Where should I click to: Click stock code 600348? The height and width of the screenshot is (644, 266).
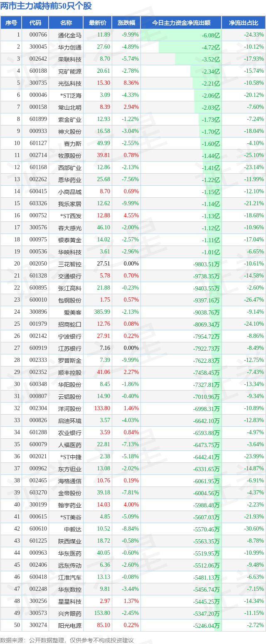point(38,385)
